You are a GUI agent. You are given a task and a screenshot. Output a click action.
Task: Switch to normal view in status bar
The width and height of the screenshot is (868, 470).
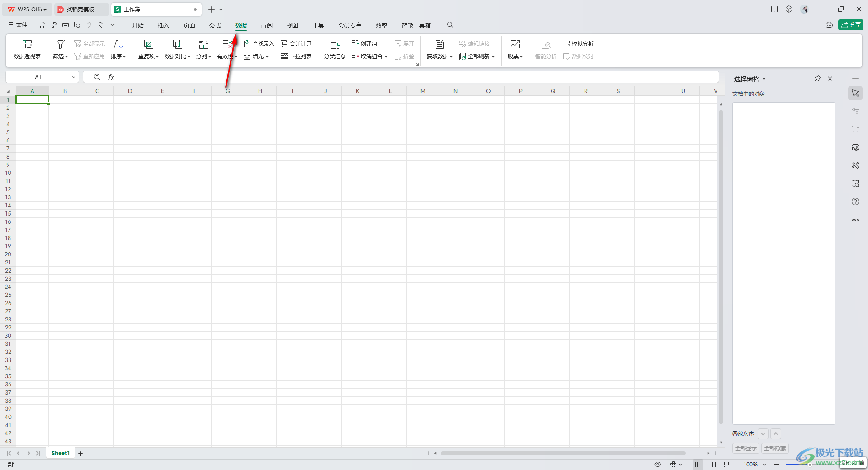(698, 465)
